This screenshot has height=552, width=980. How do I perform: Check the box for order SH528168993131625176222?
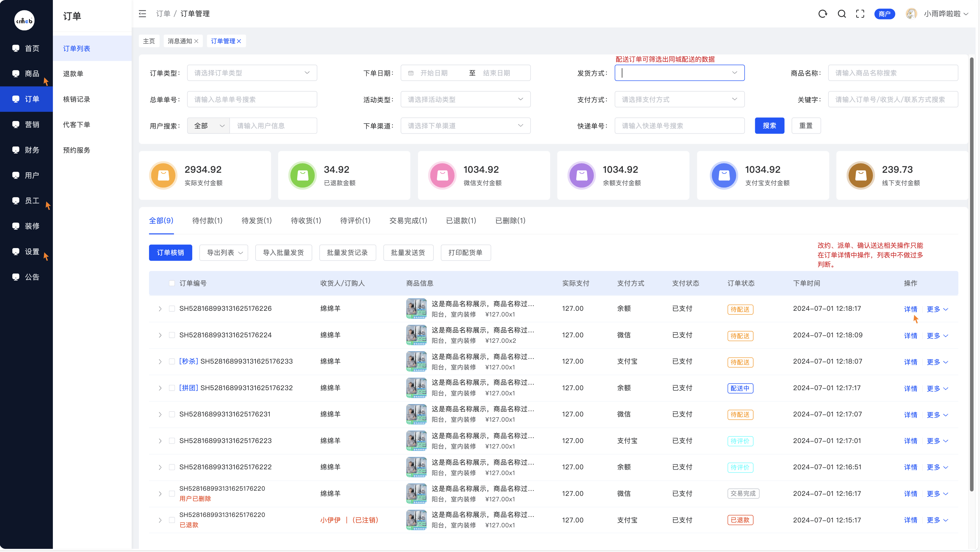172,467
